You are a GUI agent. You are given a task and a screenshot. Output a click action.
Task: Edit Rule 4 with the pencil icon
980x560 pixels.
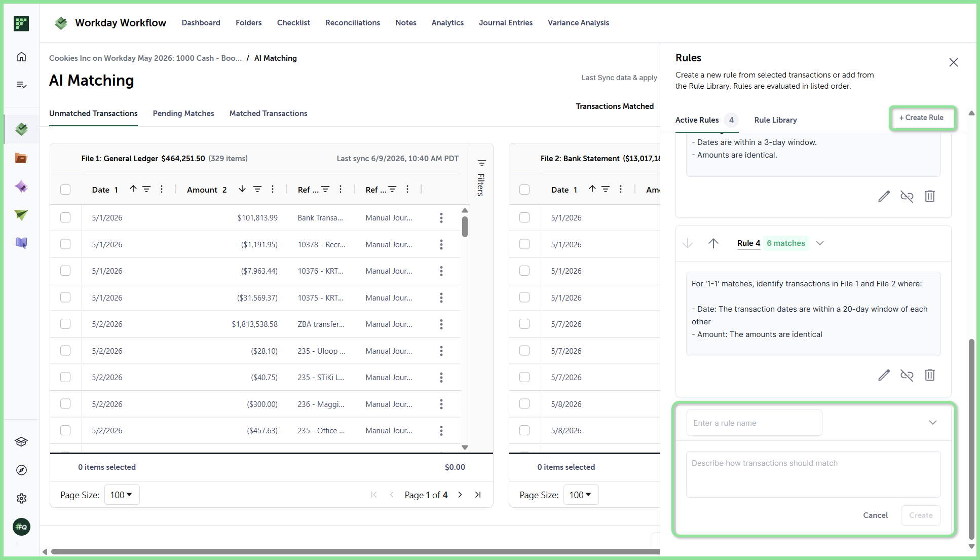pos(884,375)
